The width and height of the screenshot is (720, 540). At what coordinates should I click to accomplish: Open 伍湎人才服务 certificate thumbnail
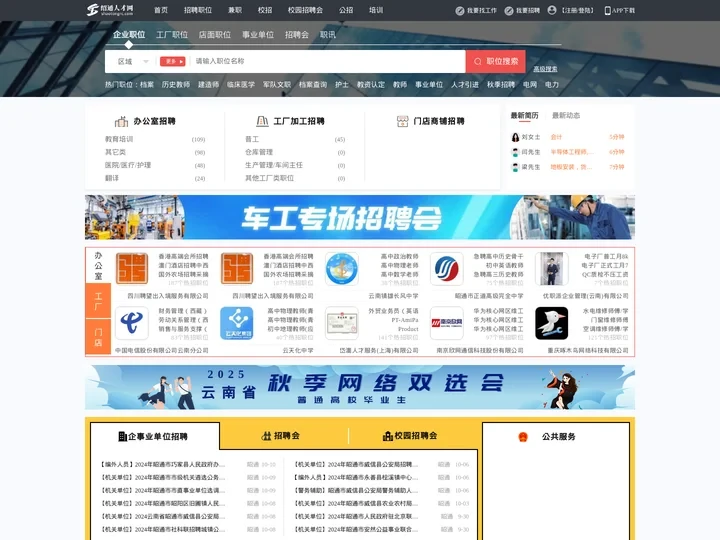coord(342,323)
